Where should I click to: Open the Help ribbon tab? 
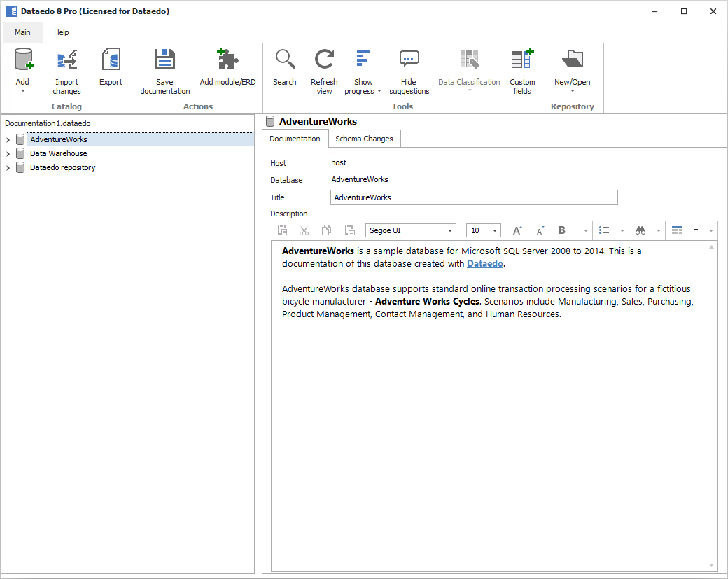pos(62,32)
